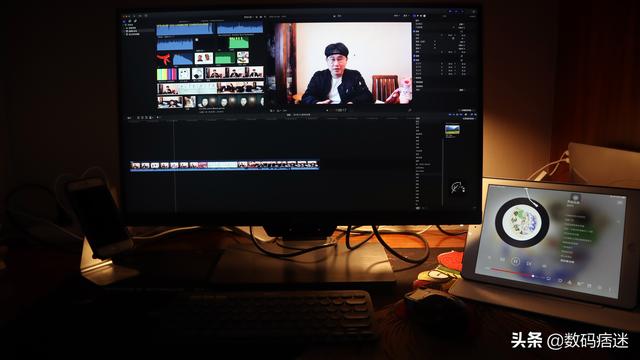Open the Keyword Editor key icon
This screenshot has height=360, width=640.
tap(140, 16)
